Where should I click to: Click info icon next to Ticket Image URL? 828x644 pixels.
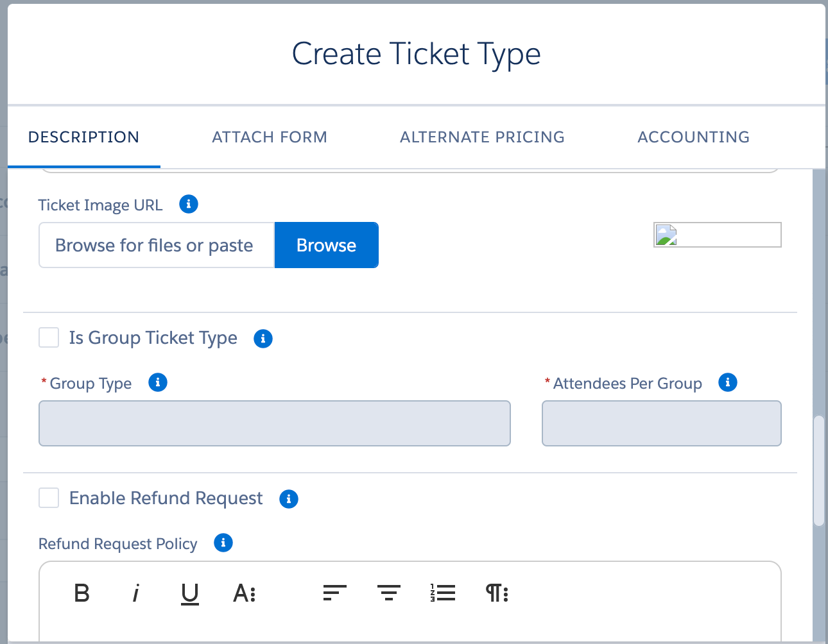click(189, 205)
